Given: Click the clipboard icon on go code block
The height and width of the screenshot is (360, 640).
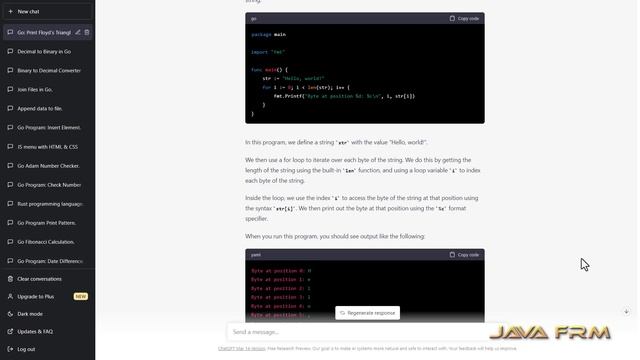Looking at the screenshot, I should [452, 18].
